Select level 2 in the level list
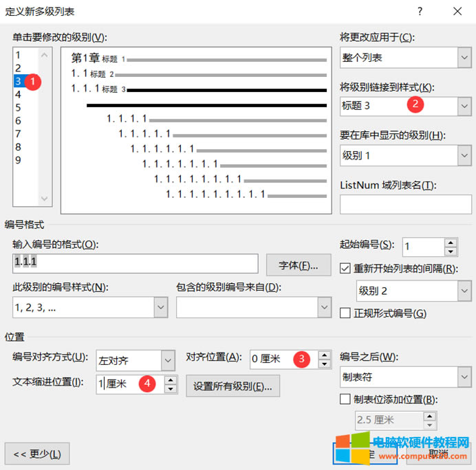Viewport: 476px width, 470px height. pos(25,68)
